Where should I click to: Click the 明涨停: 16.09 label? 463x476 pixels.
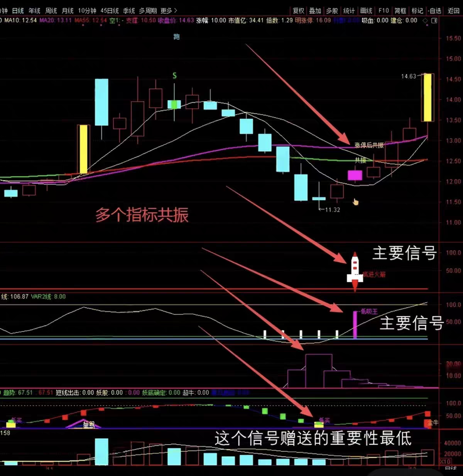tap(313, 20)
